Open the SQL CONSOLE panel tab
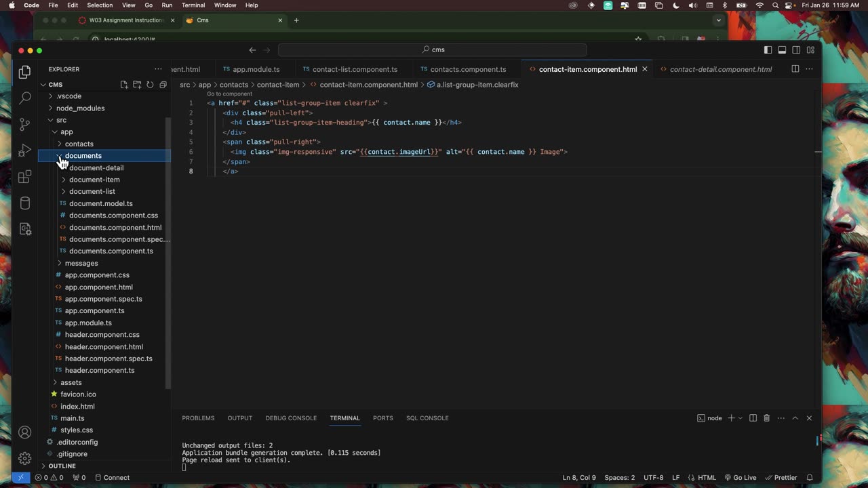868x488 pixels. [x=427, y=418]
